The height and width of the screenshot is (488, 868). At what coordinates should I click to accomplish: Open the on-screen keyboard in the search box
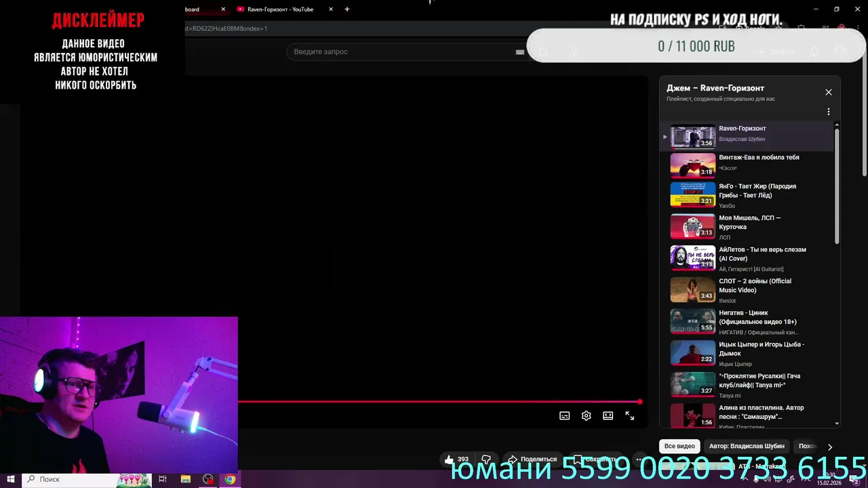tap(520, 52)
